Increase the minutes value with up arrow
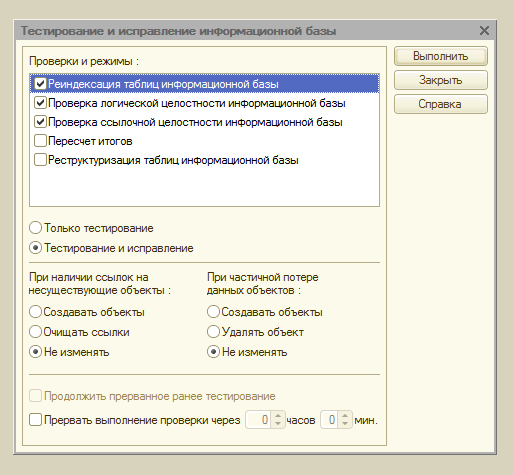This screenshot has height=475, width=513. point(345,416)
